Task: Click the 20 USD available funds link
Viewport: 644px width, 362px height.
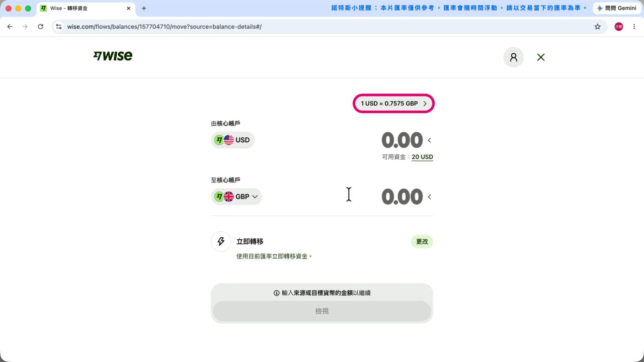Action: [x=422, y=157]
